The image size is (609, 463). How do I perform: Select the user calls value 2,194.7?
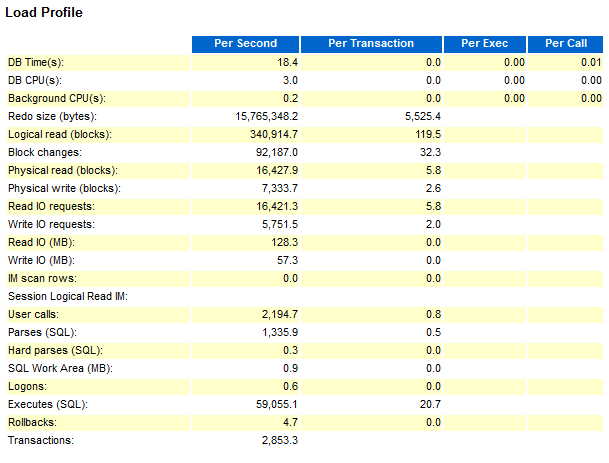tap(280, 314)
